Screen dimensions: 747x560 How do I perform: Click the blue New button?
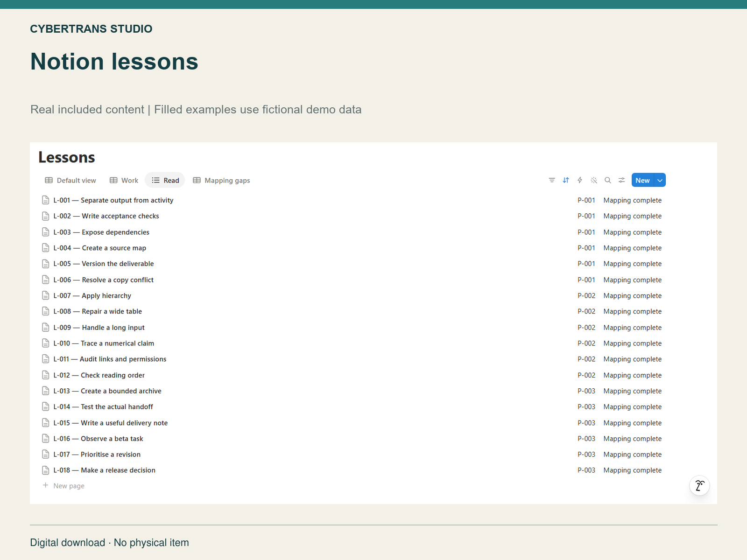pyautogui.click(x=643, y=180)
